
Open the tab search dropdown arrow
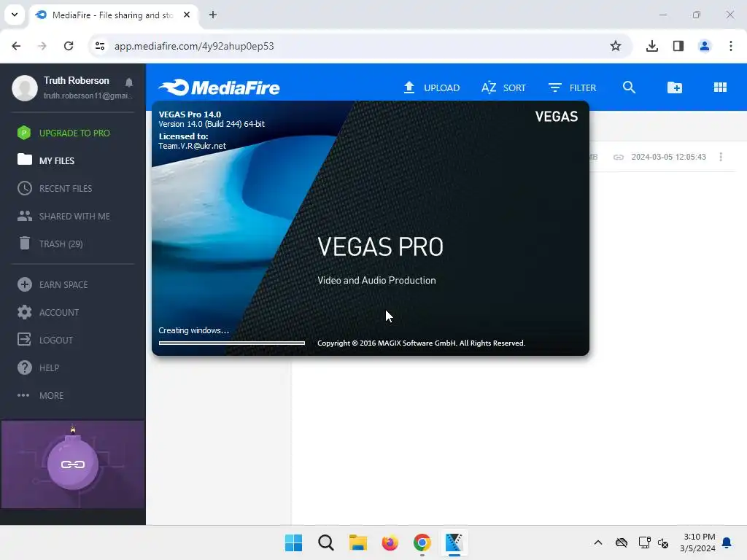[15, 15]
